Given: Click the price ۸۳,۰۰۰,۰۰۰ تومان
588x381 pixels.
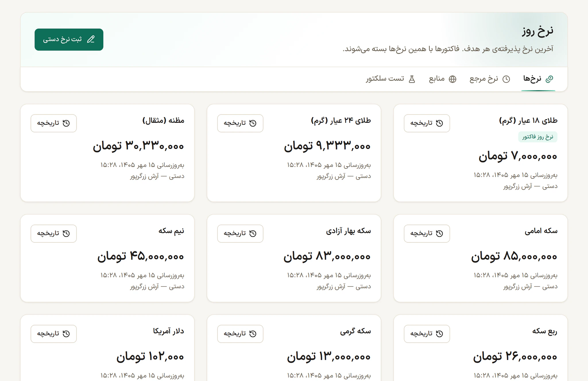Looking at the screenshot, I should tap(327, 256).
